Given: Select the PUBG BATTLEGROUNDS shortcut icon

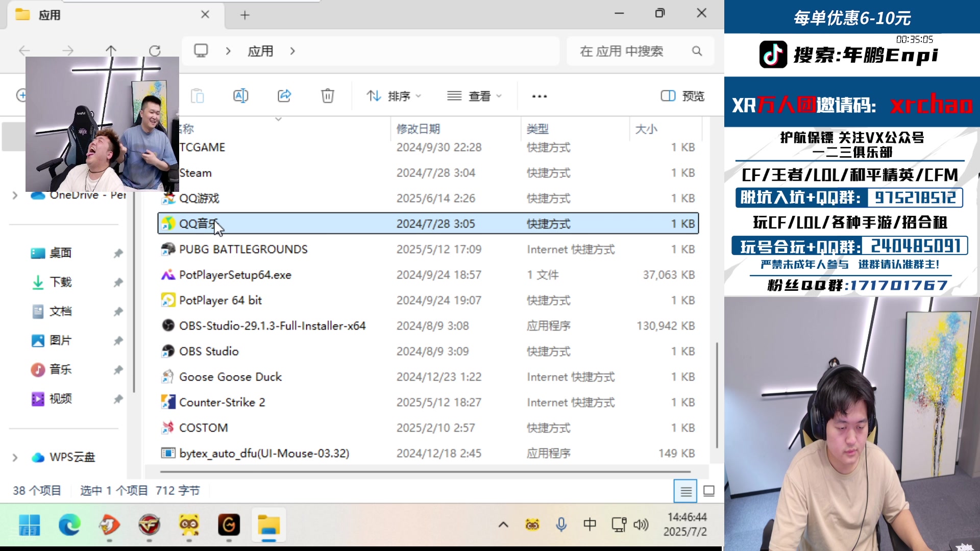Looking at the screenshot, I should [168, 249].
